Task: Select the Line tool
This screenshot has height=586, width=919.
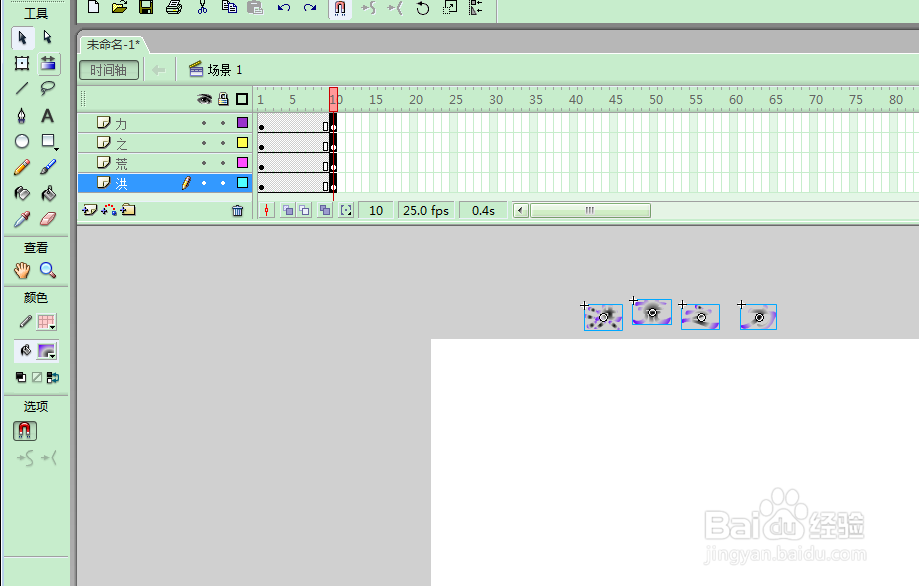Action: point(22,88)
